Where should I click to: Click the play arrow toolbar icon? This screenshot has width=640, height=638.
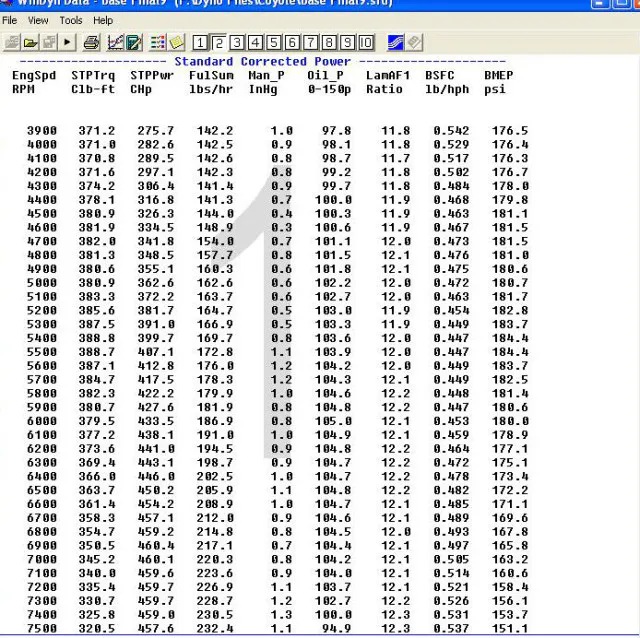(68, 43)
